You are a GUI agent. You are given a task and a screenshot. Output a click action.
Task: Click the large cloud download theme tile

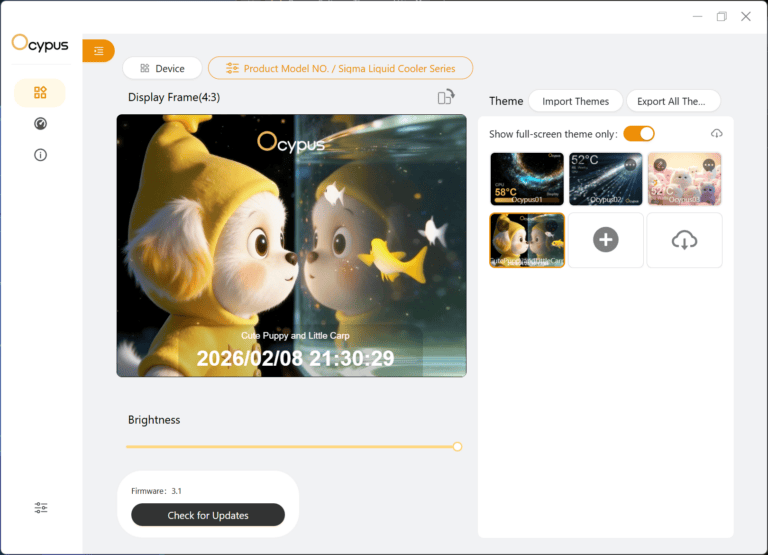(684, 240)
